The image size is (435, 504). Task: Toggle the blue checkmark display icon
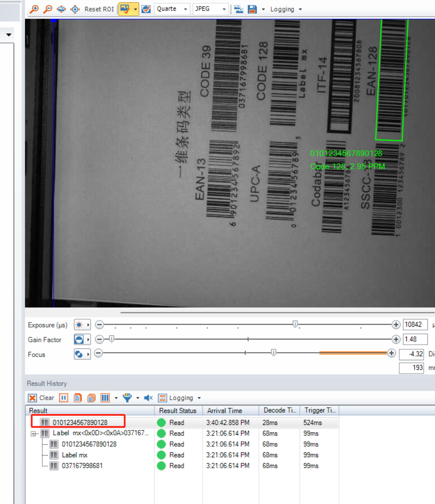pos(146,9)
